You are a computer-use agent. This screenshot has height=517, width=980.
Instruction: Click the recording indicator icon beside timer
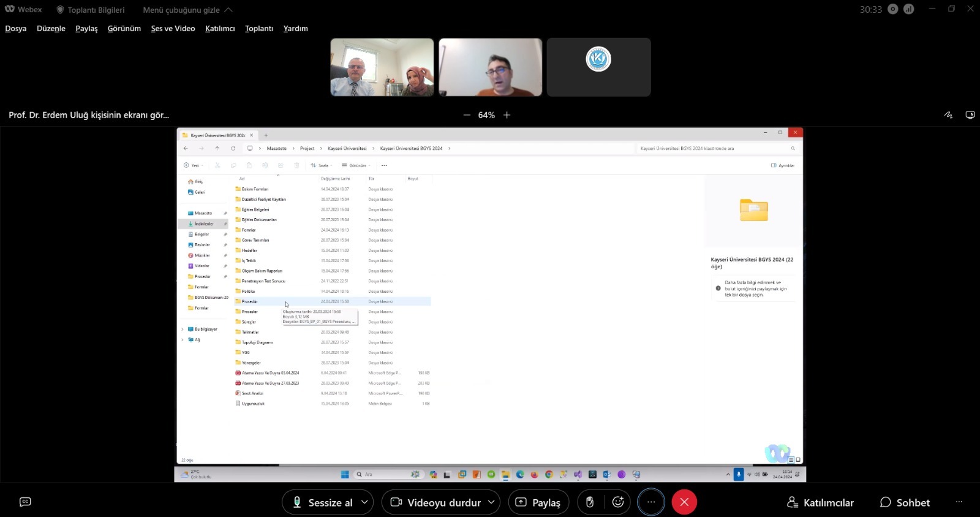coord(893,9)
